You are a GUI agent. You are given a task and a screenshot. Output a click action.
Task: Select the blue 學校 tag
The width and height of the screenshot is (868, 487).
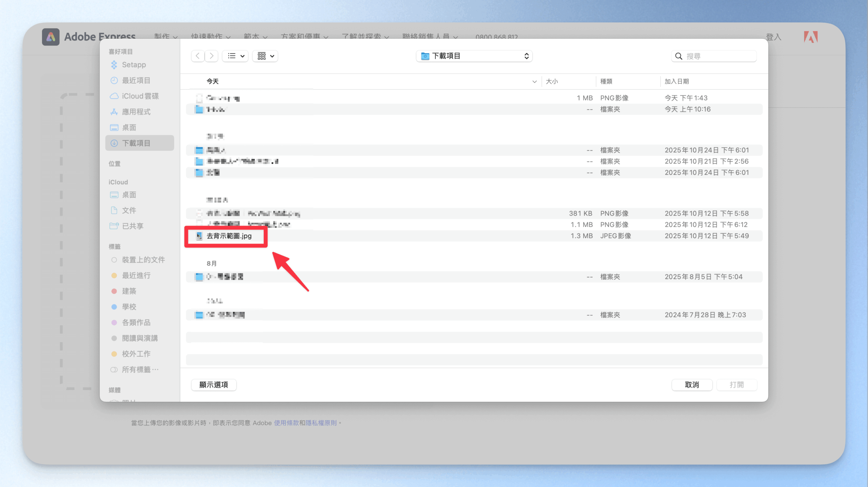coord(129,307)
